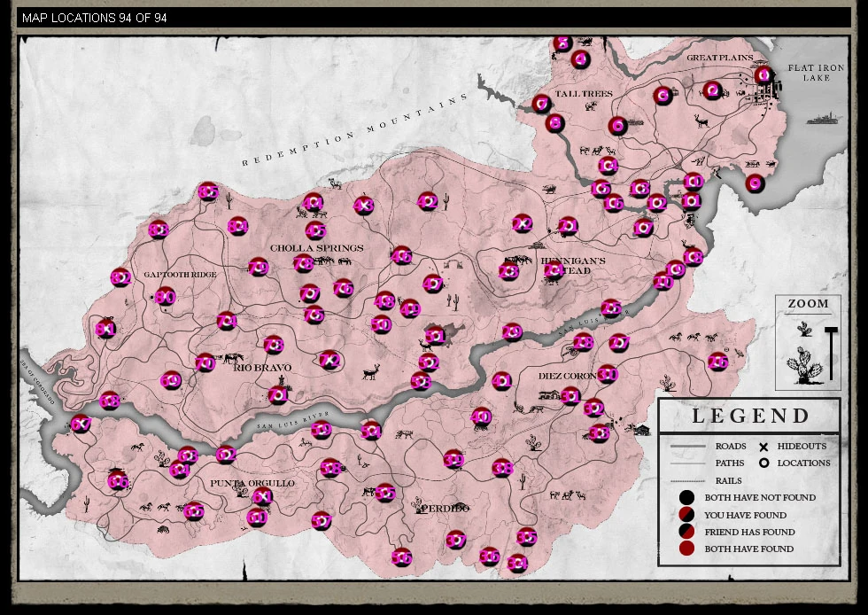The width and height of the screenshot is (868, 615).
Task: Select location marker 85 northwest of Cholla Springs
Action: pos(208,191)
